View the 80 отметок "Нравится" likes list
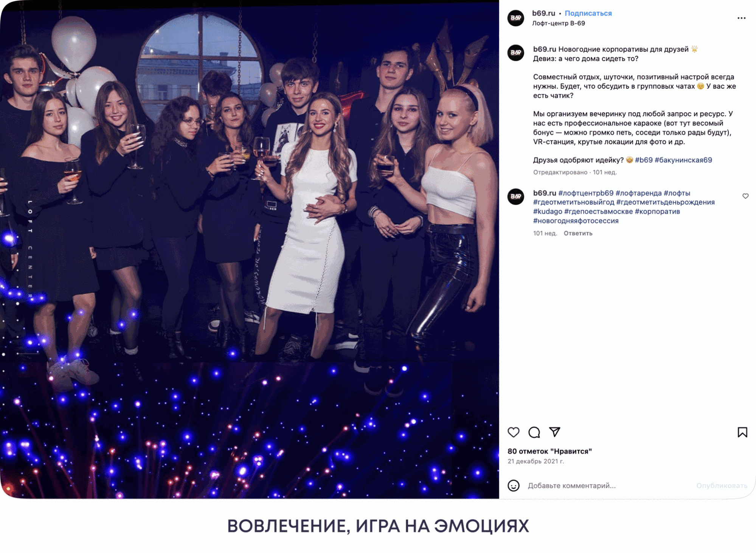 (x=550, y=451)
